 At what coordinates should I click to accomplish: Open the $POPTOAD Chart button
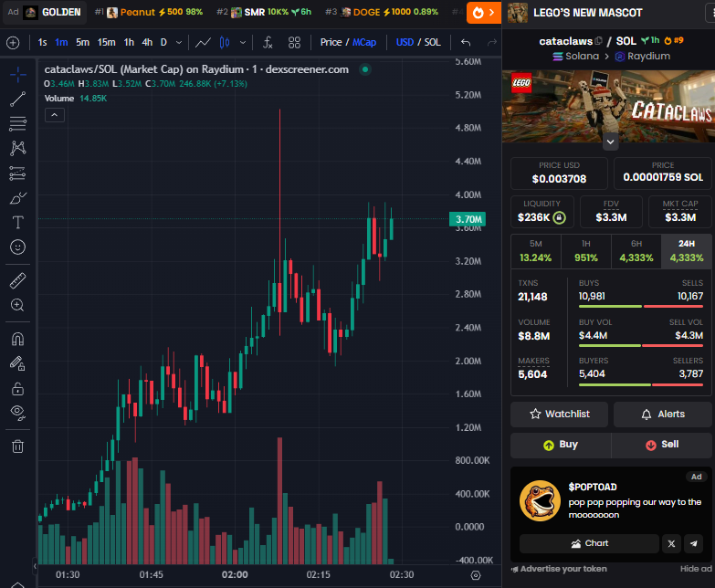[x=589, y=543]
